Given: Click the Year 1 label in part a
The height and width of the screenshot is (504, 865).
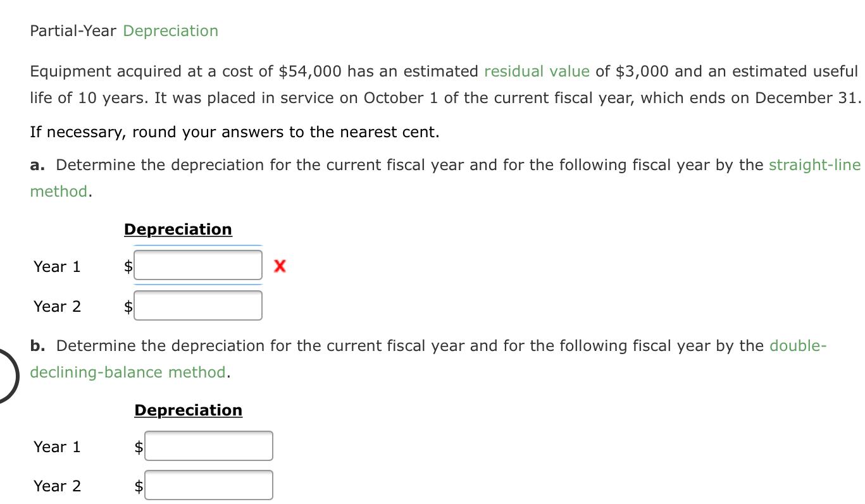Looking at the screenshot, I should pyautogui.click(x=56, y=266).
